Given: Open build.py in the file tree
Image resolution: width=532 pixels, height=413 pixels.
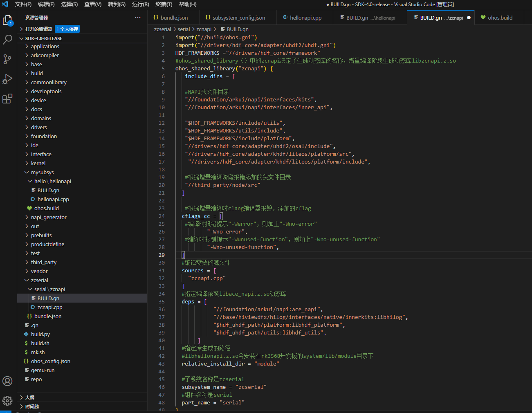Looking at the screenshot, I should coord(82,334).
